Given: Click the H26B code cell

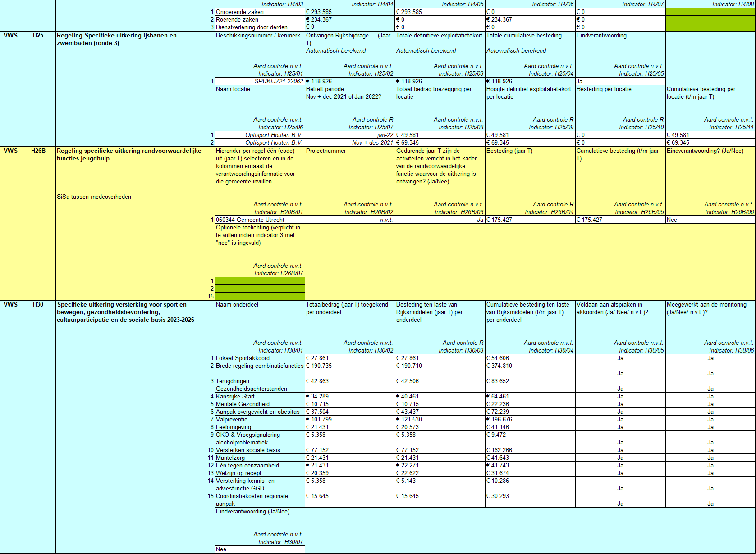Looking at the screenshot, I should point(38,151).
